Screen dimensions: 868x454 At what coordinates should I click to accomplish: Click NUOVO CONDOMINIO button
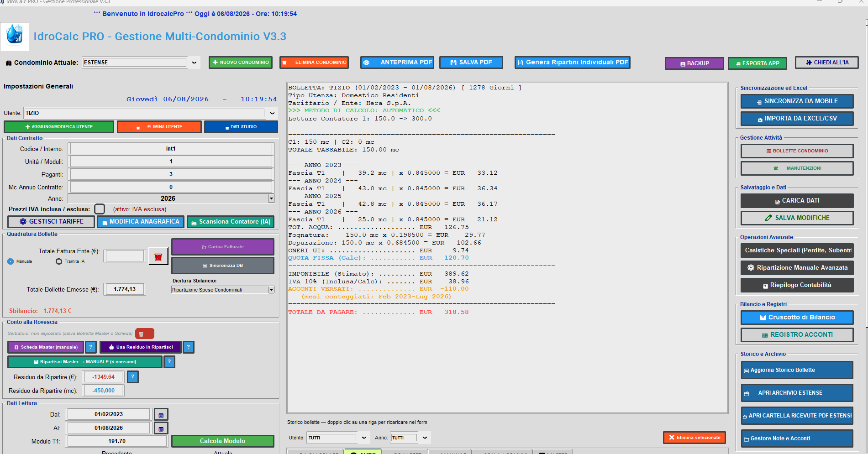pyautogui.click(x=241, y=63)
